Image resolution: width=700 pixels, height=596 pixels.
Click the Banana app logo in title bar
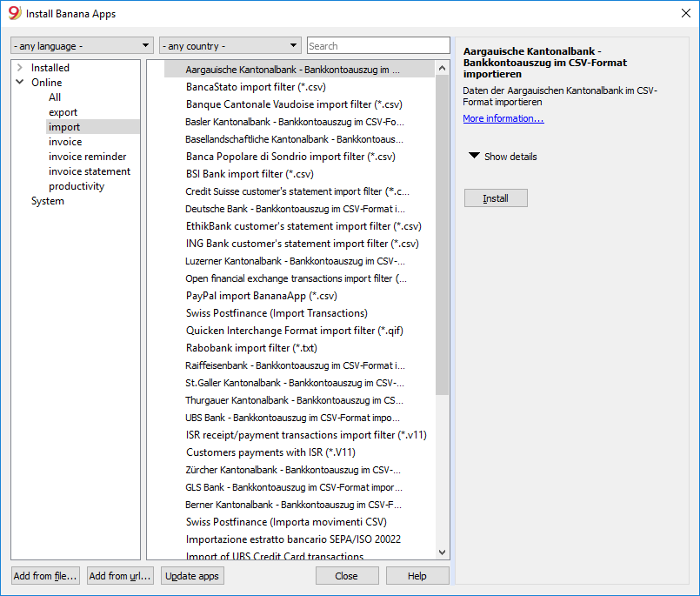(15, 12)
